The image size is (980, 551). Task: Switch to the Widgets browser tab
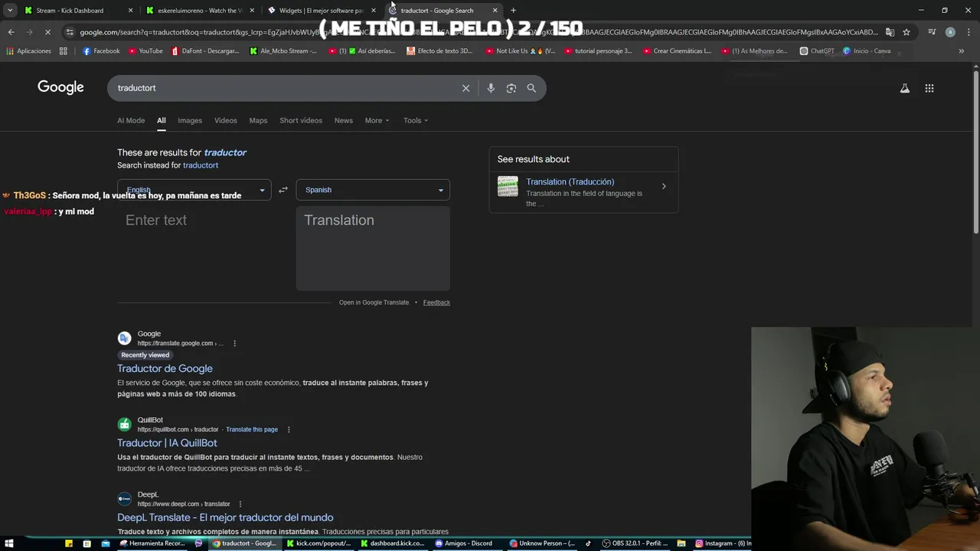322,10
